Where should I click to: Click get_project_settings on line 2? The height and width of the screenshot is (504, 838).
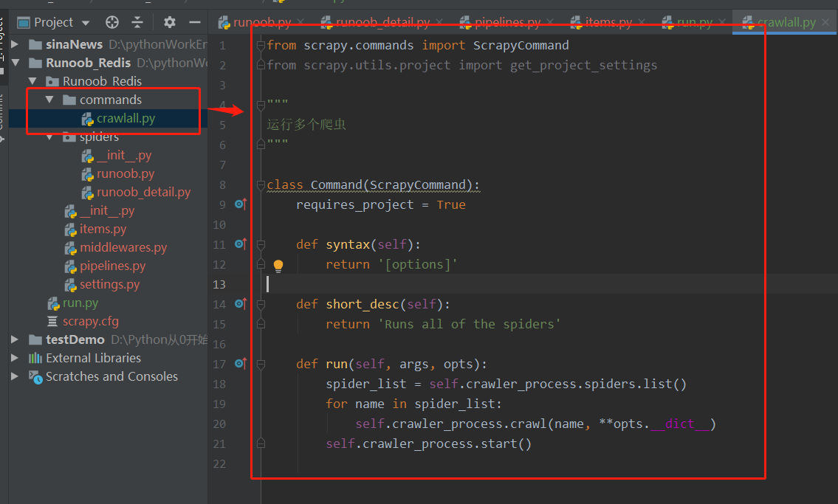pos(583,65)
